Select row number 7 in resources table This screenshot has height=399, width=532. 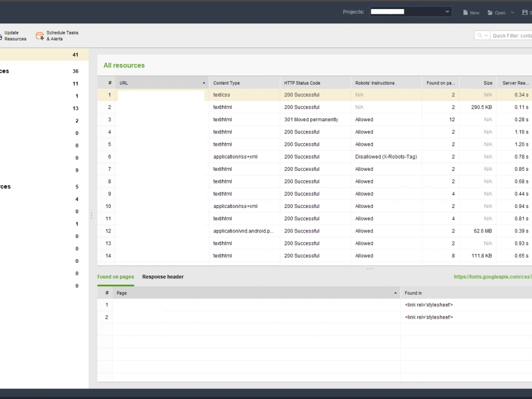(109, 169)
